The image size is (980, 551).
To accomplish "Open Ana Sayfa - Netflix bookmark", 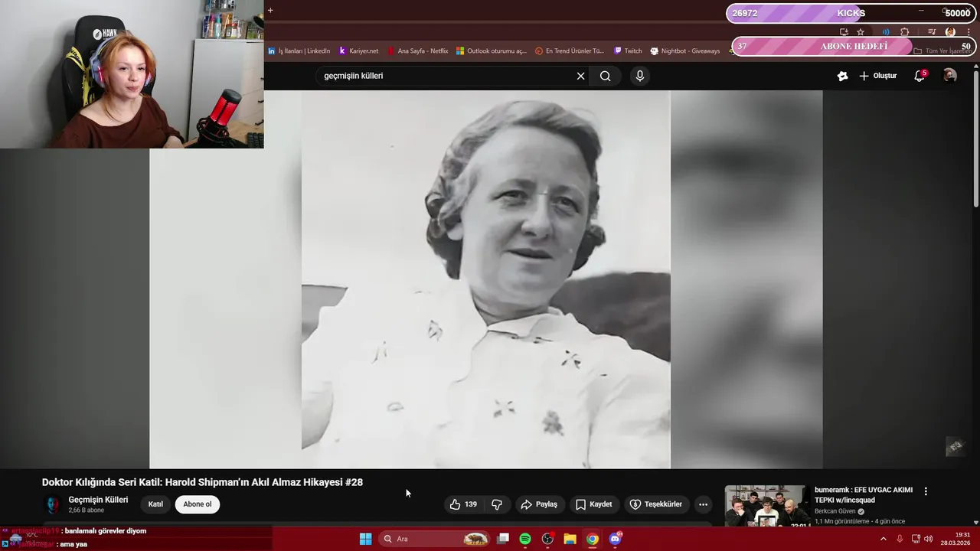I will [417, 51].
